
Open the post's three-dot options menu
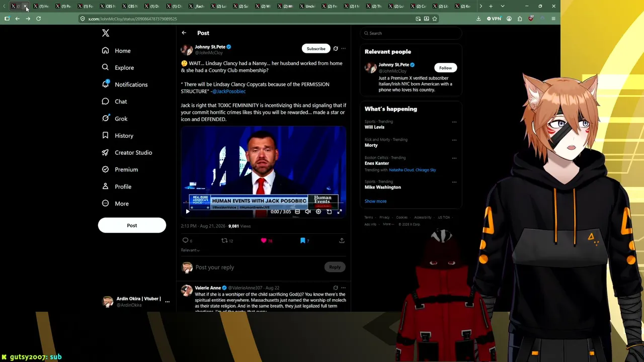coord(344,49)
